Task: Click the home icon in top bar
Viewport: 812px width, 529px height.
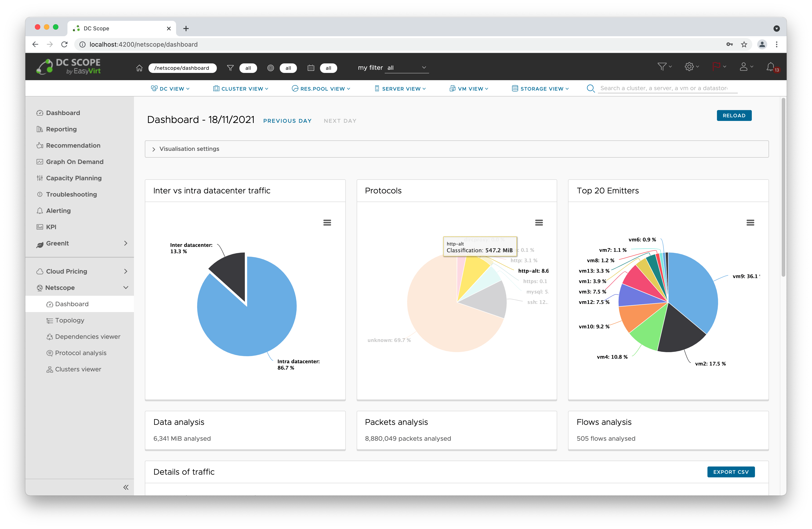Action: point(139,68)
